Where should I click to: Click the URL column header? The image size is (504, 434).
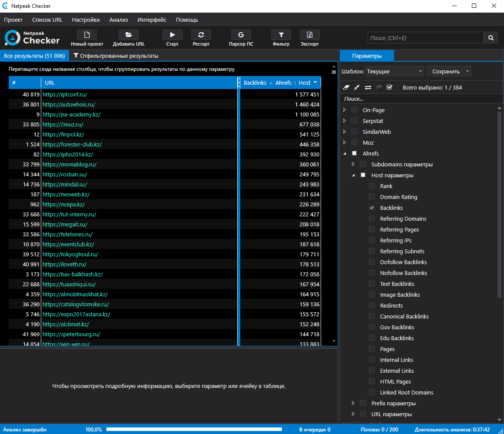click(139, 83)
